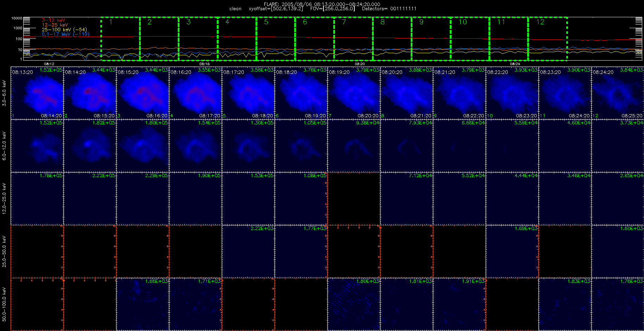The image size is (644, 331).
Task: Open the 50.0-100.0 keV image labeled 1.66E+03
Action: [x=143, y=304]
